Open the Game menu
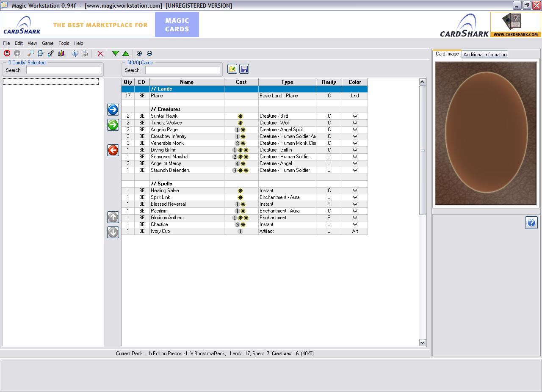The height and width of the screenshot is (392, 542). [47, 43]
